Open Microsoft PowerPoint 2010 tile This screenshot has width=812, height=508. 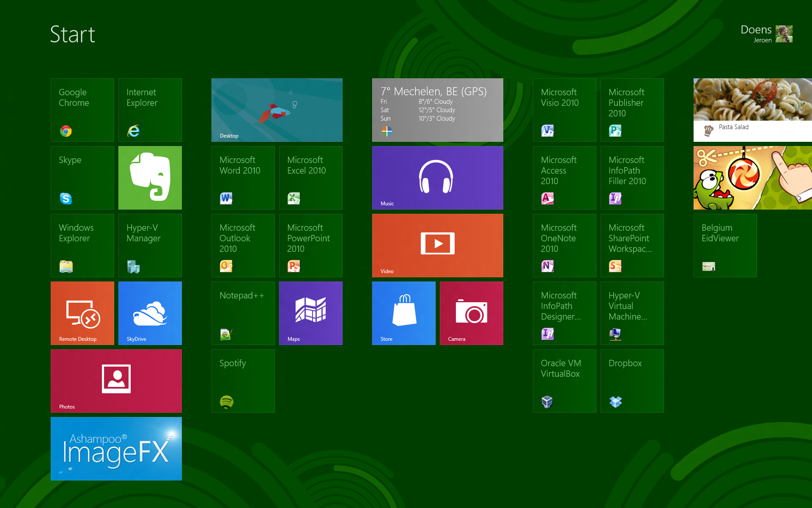[x=311, y=246]
